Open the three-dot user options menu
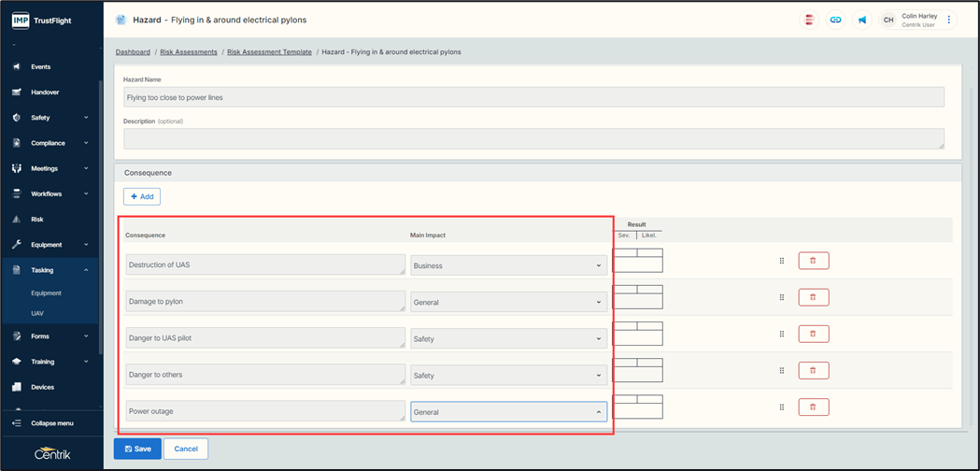Image resolution: width=980 pixels, height=471 pixels. click(x=949, y=20)
